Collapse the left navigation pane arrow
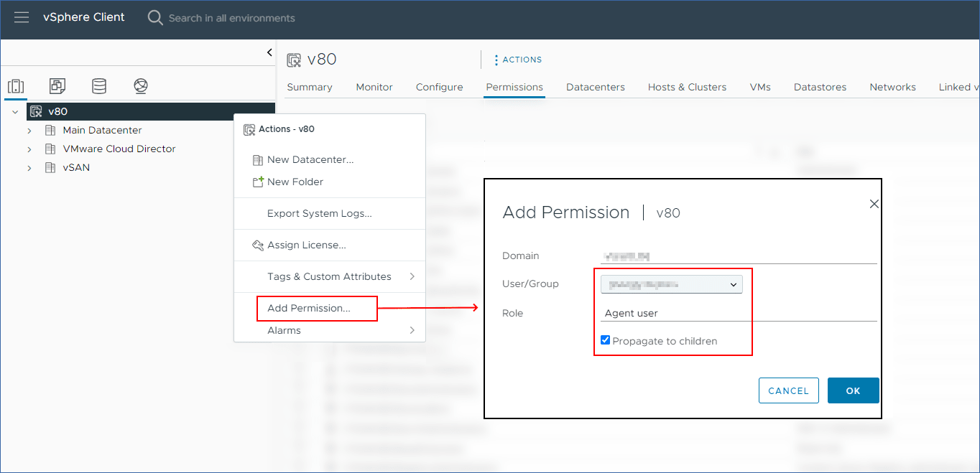Viewport: 980px width, 473px height. (269, 52)
